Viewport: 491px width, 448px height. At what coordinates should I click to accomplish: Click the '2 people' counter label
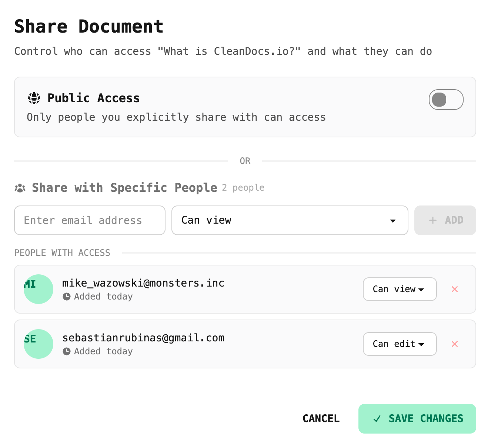(x=243, y=188)
